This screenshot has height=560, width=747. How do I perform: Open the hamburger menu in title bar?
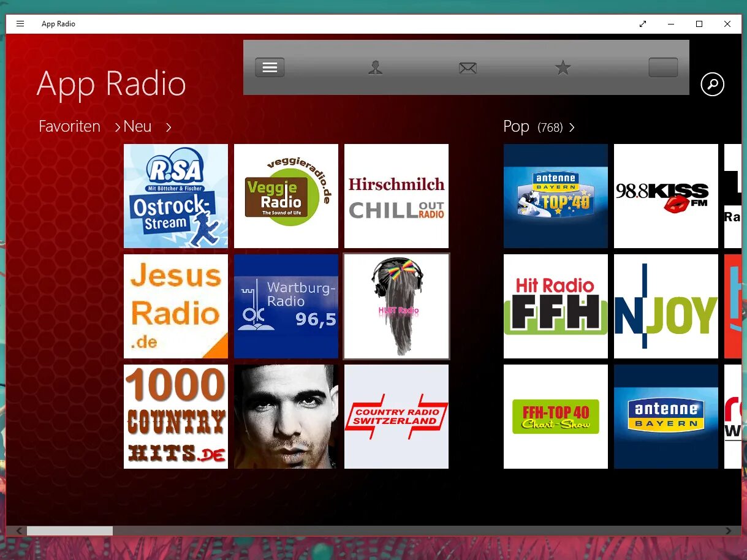coord(20,24)
